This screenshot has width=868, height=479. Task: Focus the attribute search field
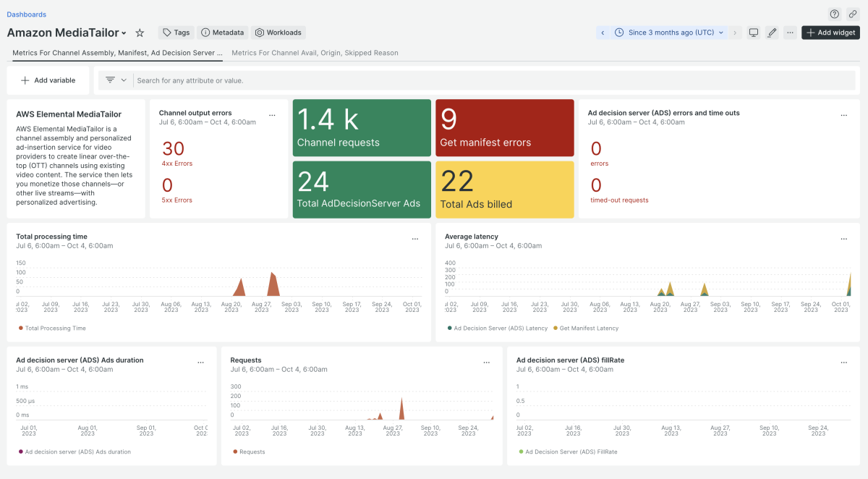point(495,80)
